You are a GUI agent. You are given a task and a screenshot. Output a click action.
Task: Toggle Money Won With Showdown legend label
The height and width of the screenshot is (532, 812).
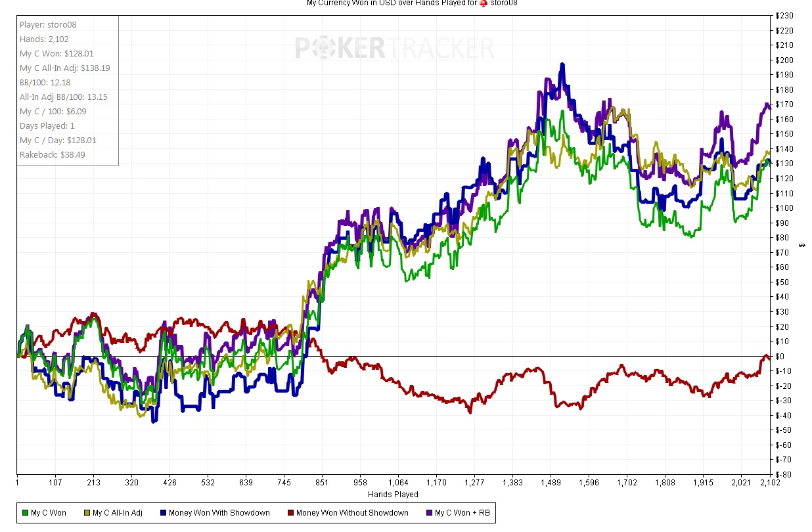[219, 513]
